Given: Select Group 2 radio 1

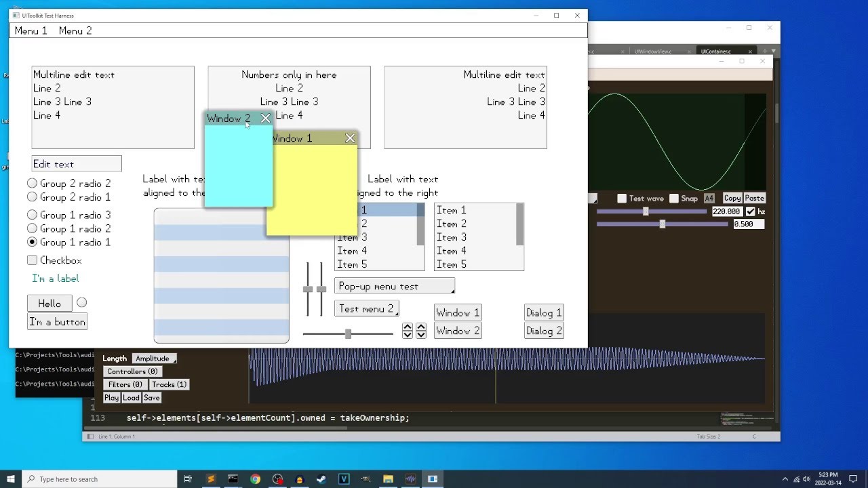Looking at the screenshot, I should [32, 197].
